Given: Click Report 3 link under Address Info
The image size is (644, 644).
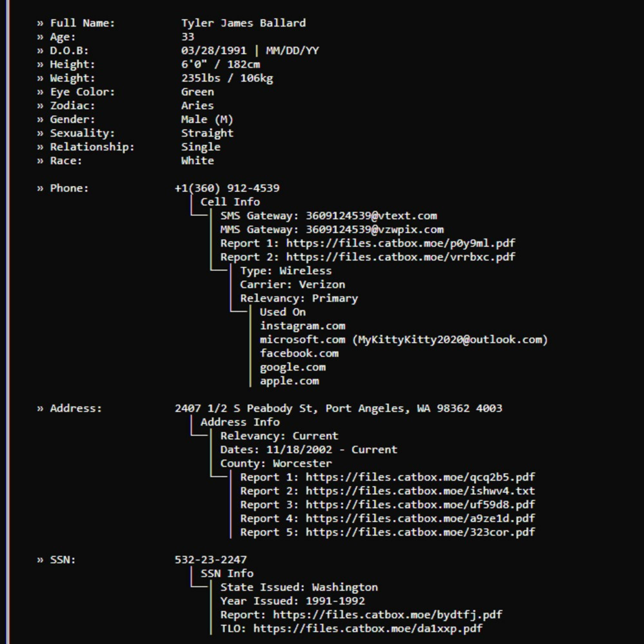Looking at the screenshot, I should click(x=420, y=505).
